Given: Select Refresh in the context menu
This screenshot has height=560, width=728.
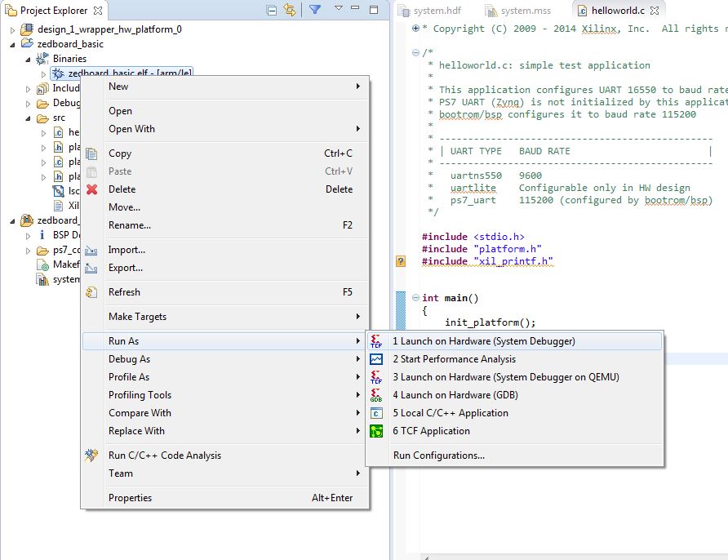Looking at the screenshot, I should click(x=225, y=292).
